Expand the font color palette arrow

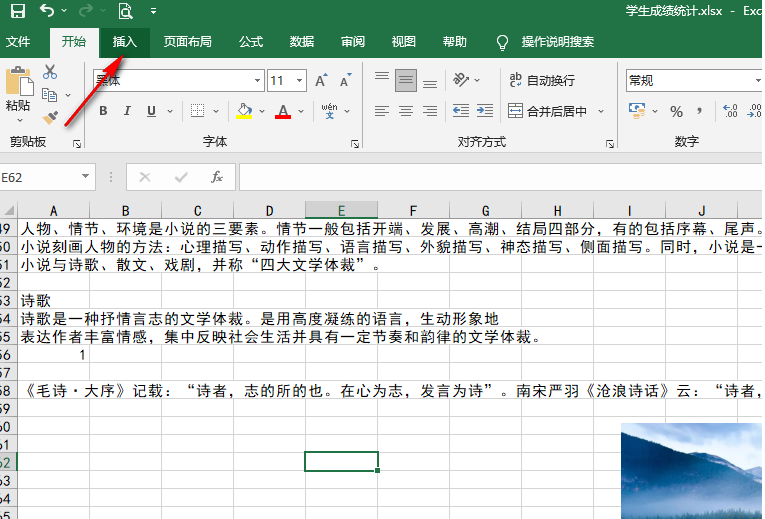pos(301,111)
